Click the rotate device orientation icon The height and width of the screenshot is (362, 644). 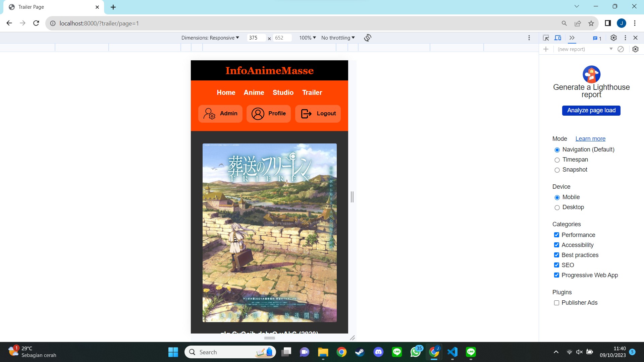[x=368, y=38]
